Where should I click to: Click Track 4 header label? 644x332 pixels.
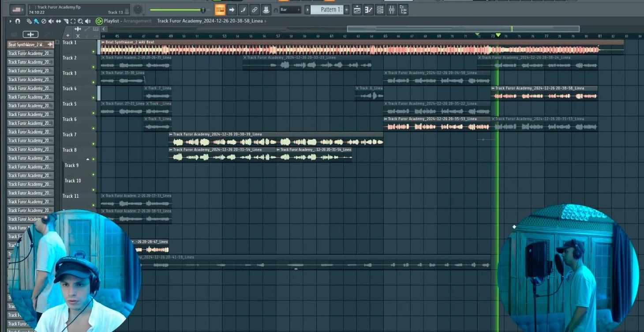[x=69, y=89]
